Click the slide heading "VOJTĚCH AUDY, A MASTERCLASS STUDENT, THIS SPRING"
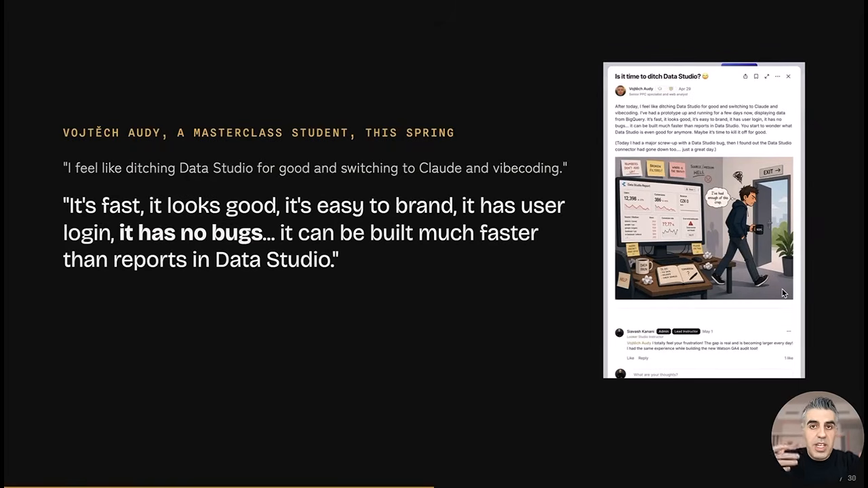The image size is (868, 488). (x=258, y=133)
